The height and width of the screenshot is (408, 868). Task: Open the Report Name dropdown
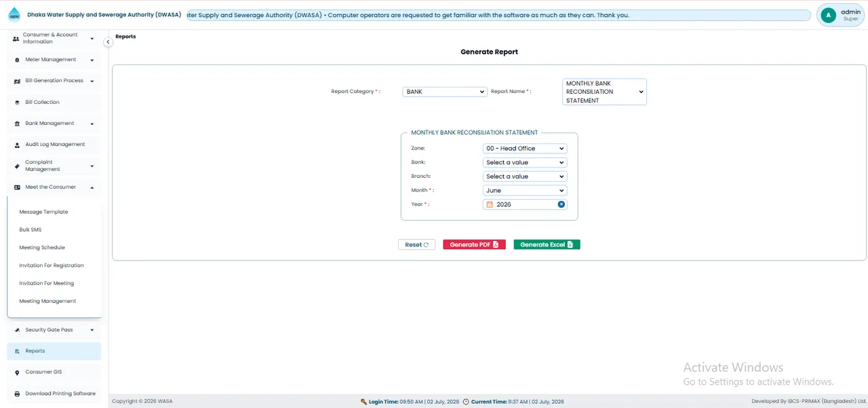coord(605,92)
